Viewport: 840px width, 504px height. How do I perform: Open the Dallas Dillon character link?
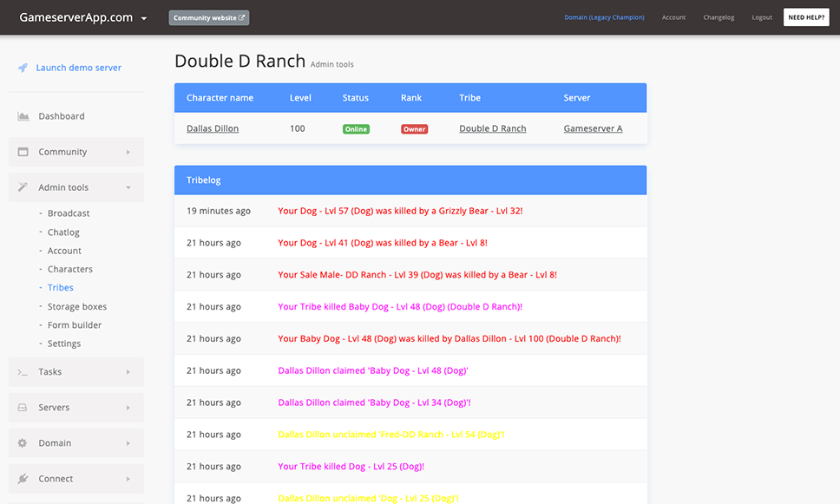tap(213, 128)
